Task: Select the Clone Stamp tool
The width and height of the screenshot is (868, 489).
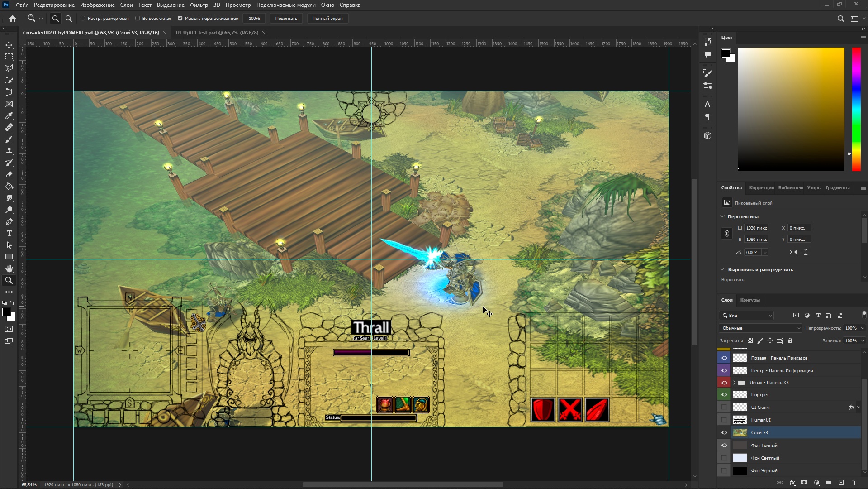Action: [9, 151]
